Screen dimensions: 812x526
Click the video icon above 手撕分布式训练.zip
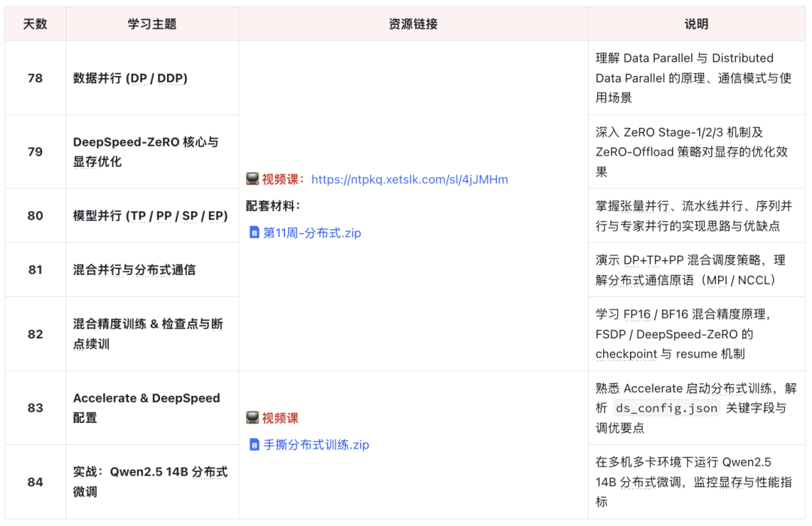pos(253,419)
